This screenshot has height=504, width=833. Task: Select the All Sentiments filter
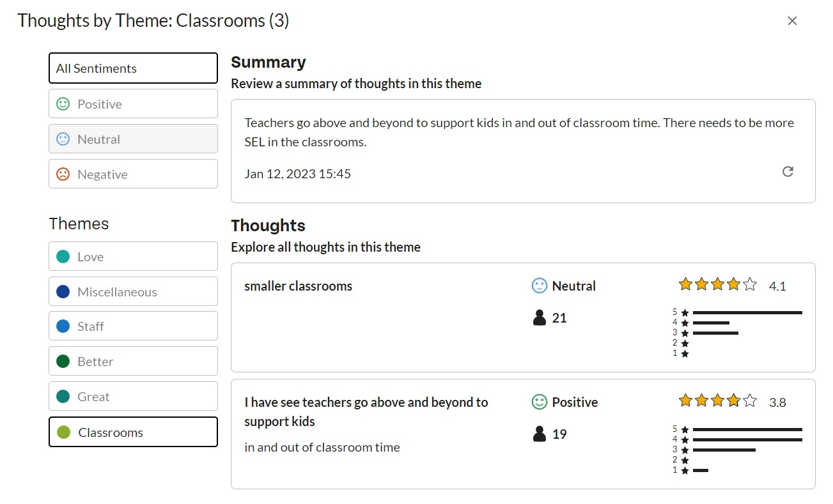(x=133, y=68)
